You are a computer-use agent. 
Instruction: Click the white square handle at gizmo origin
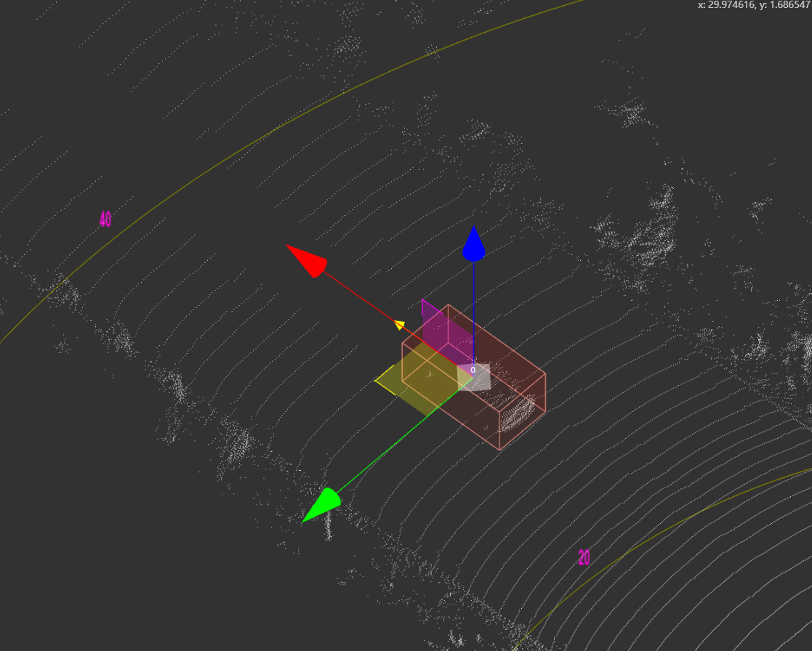(474, 378)
